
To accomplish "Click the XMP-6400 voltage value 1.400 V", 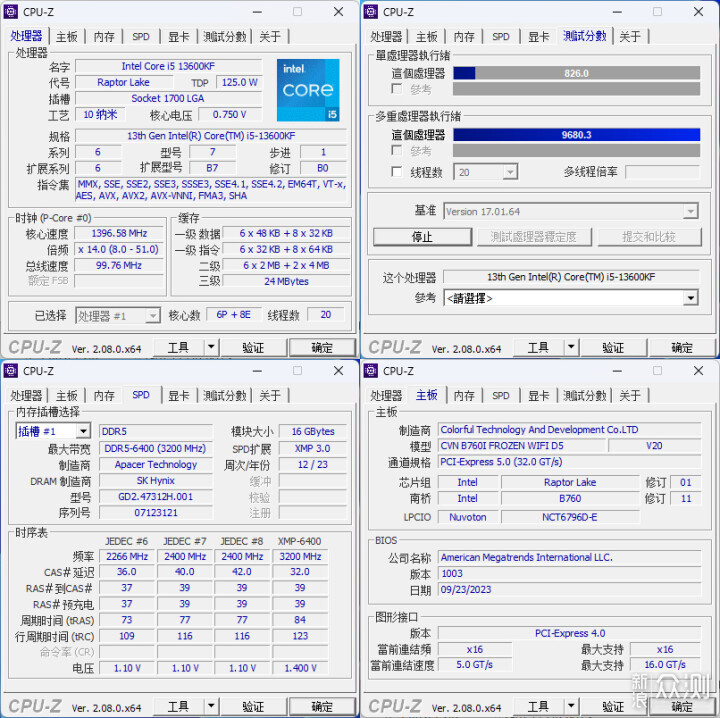I will pos(300,668).
